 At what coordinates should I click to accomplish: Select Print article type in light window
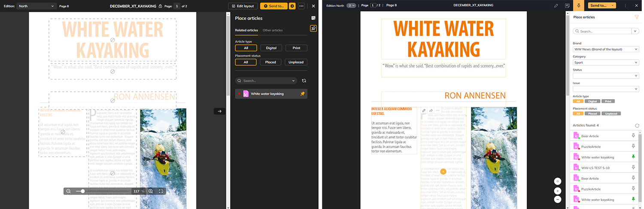pyautogui.click(x=608, y=101)
